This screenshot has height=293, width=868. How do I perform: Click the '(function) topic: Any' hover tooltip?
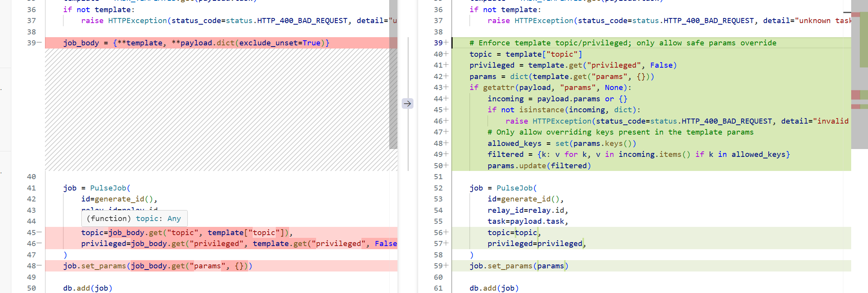tap(134, 218)
